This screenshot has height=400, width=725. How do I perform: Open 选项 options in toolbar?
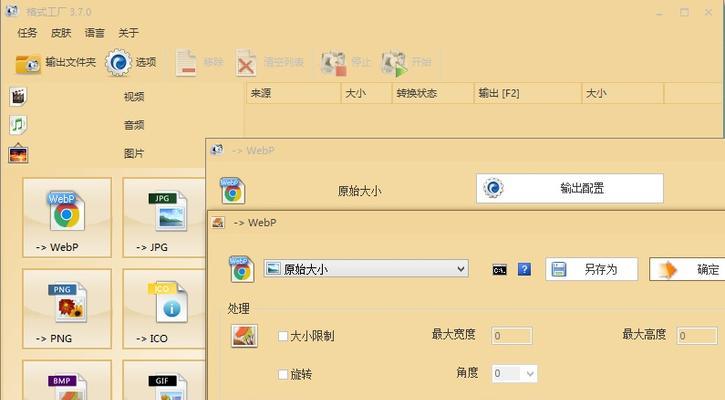pos(131,62)
